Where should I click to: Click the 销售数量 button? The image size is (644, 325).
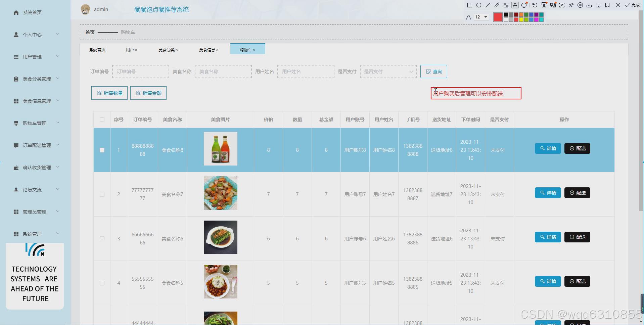pyautogui.click(x=109, y=93)
